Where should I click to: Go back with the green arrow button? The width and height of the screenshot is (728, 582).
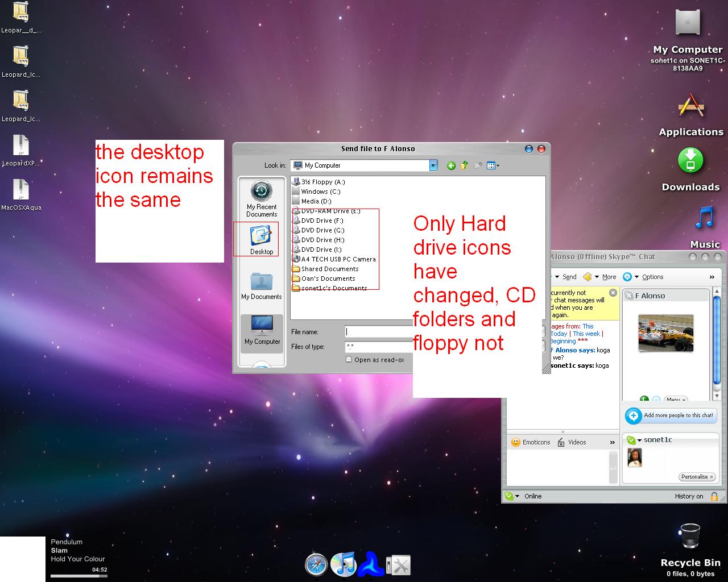[x=451, y=165]
